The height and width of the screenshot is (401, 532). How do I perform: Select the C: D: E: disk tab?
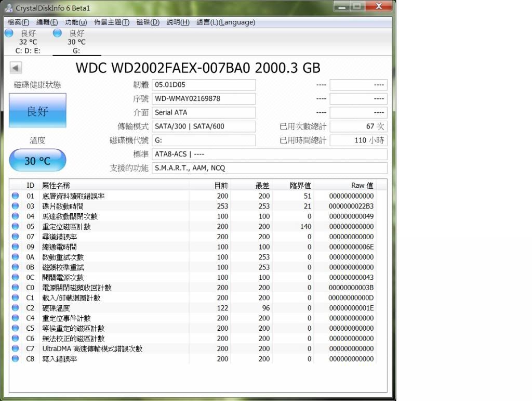28,42
